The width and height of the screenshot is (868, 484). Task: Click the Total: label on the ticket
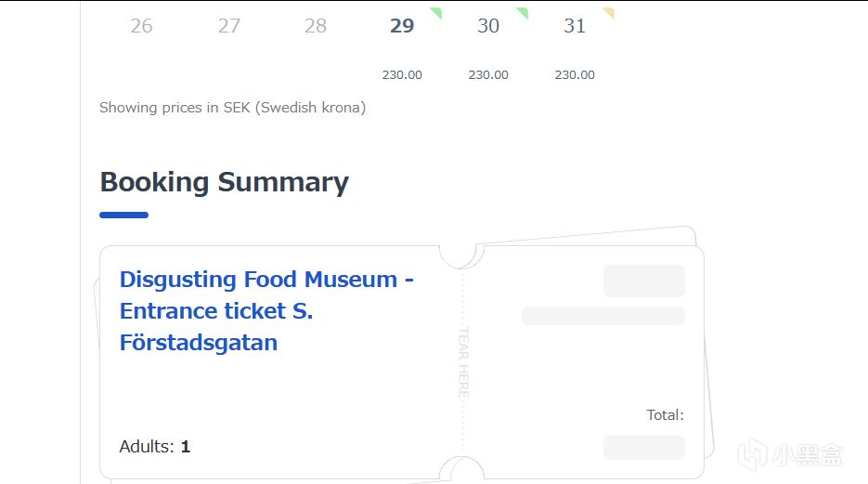(665, 415)
